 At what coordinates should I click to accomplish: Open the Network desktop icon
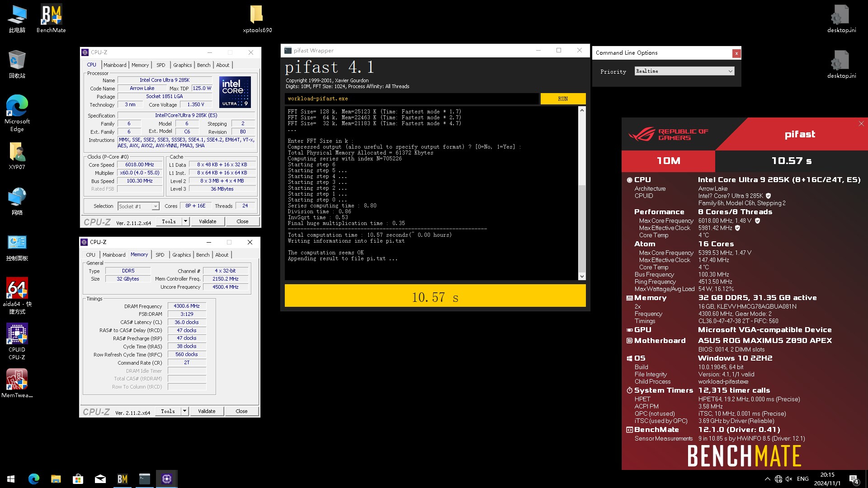pos(17,201)
